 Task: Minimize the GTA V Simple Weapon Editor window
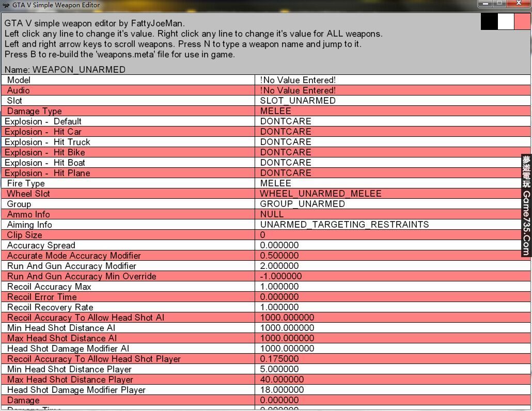(485, 4)
